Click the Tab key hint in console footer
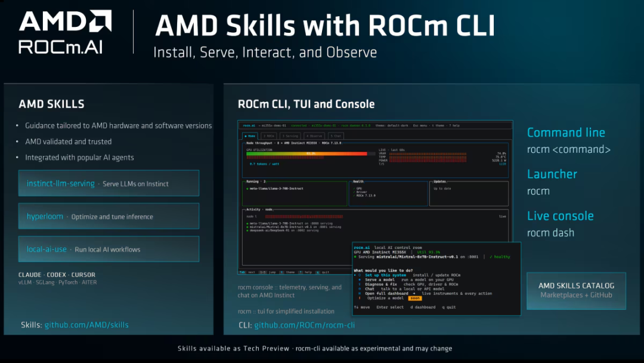 click(242, 272)
